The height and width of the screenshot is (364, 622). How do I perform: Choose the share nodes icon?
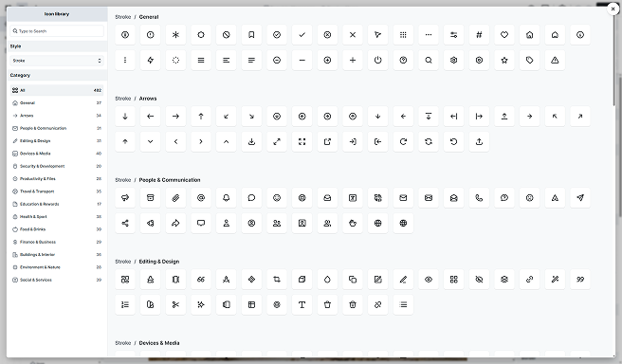coord(125,224)
